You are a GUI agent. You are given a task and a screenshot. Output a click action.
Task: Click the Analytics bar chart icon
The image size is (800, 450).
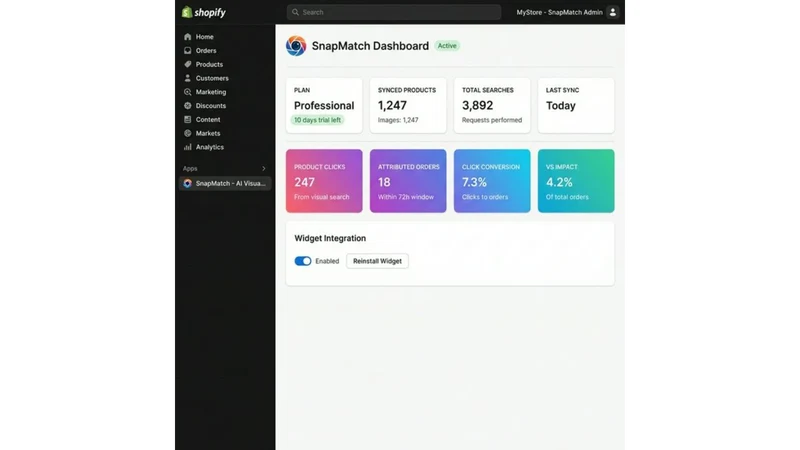[x=188, y=147]
